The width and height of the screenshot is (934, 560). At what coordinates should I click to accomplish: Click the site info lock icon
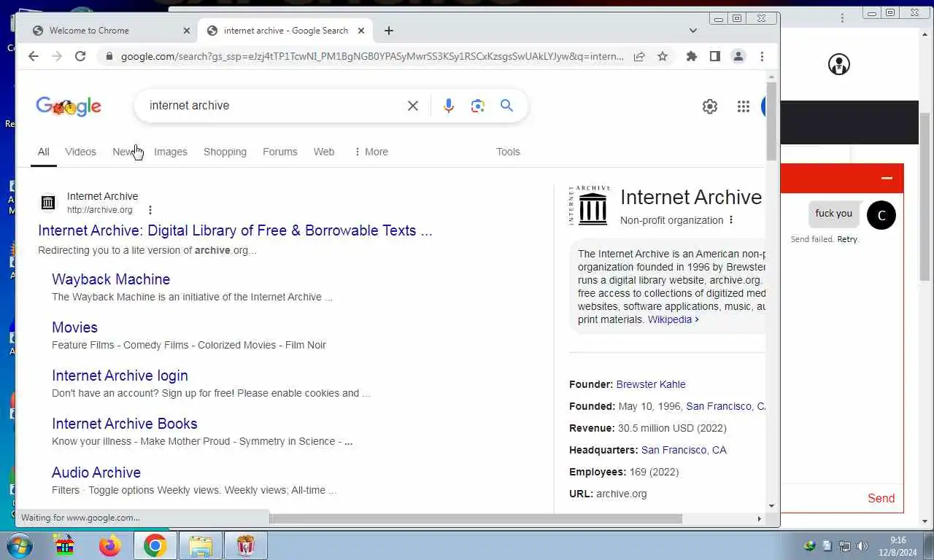(109, 56)
